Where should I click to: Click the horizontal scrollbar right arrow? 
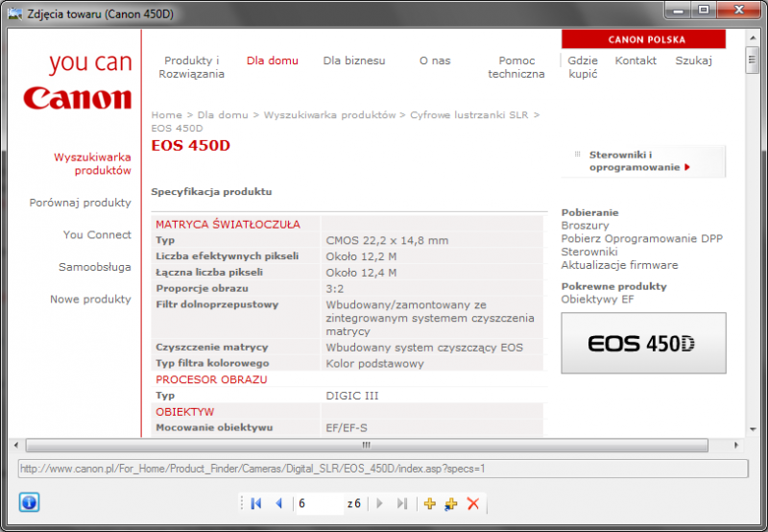tap(735, 445)
